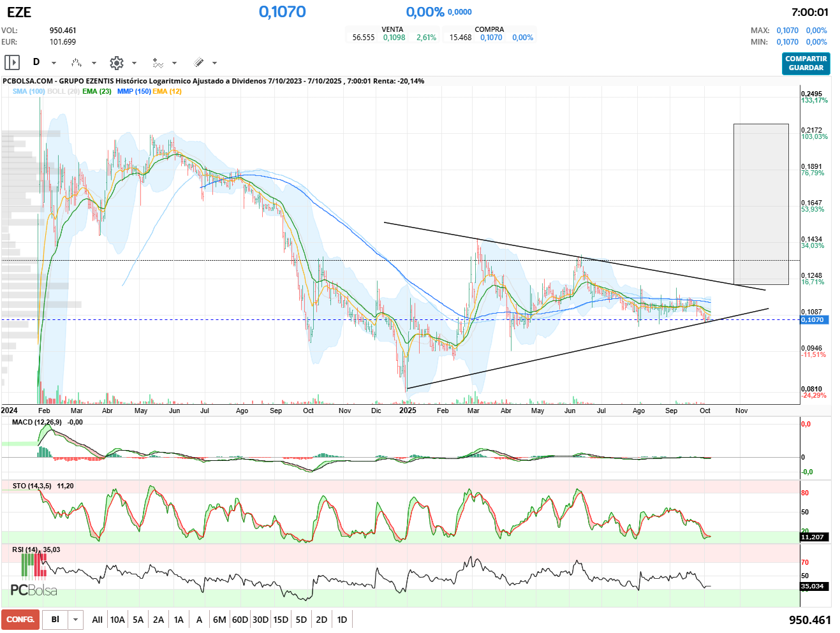The width and height of the screenshot is (840, 633).
Task: Expand the BI selector dropdown arrow
Action: click(76, 620)
